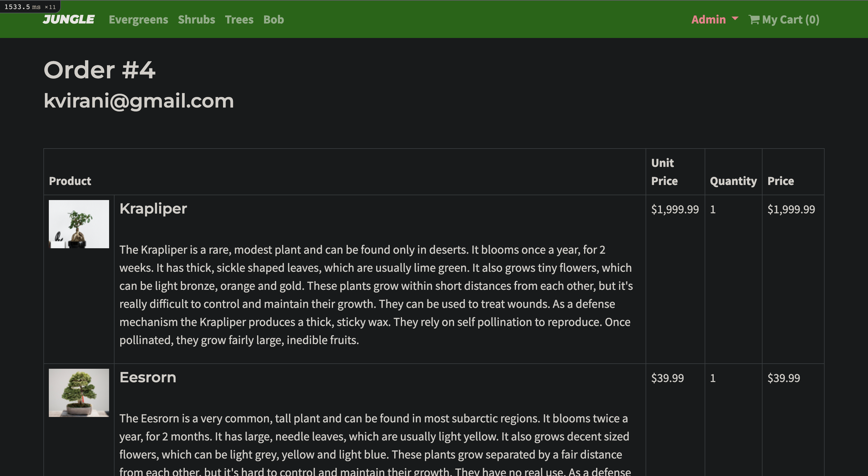This screenshot has height=476, width=868.
Task: Expand the Admin dropdown menu
Action: pyautogui.click(x=715, y=20)
